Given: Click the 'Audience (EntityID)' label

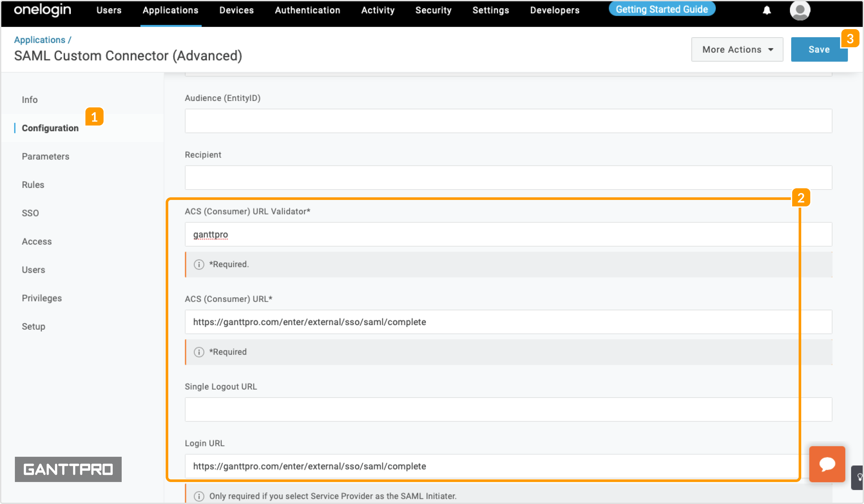Looking at the screenshot, I should click(x=223, y=98).
